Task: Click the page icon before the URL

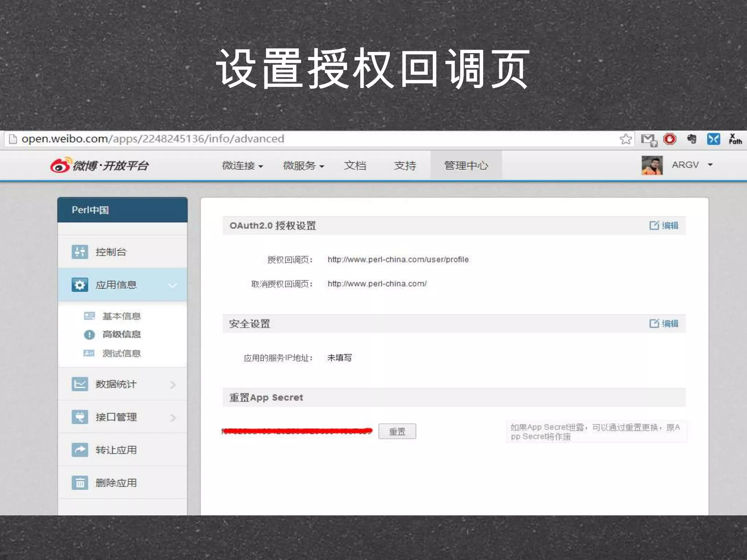Action: 13,139
